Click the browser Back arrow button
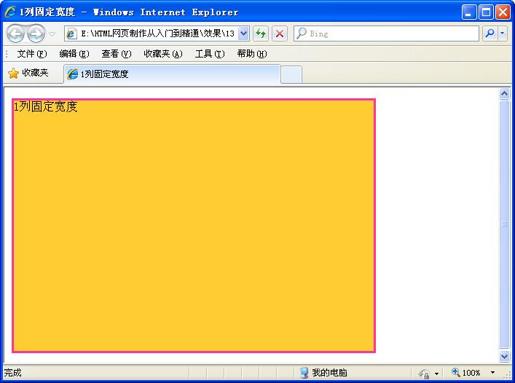Screen dimensions: 515x383 pyautogui.click(x=16, y=34)
